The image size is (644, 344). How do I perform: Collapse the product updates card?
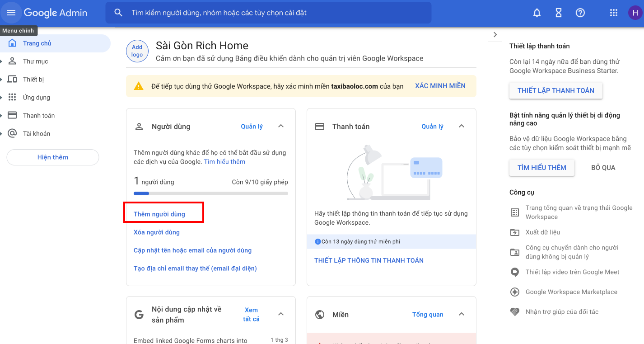pos(281,314)
